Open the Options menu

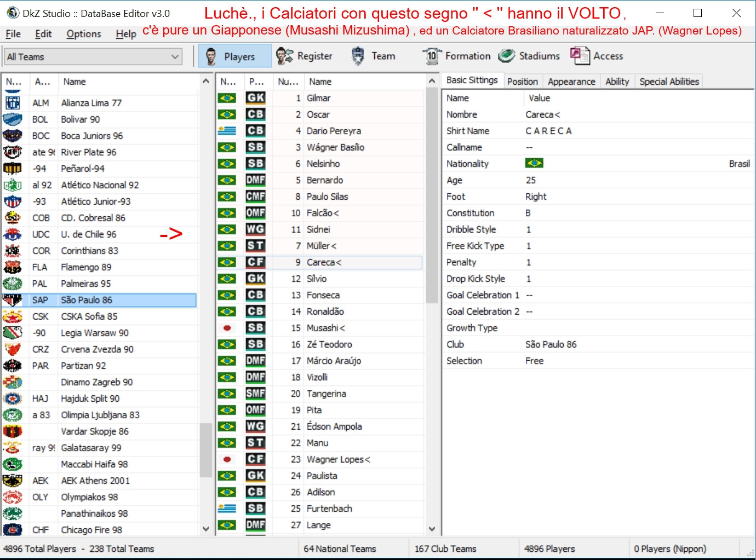click(84, 34)
